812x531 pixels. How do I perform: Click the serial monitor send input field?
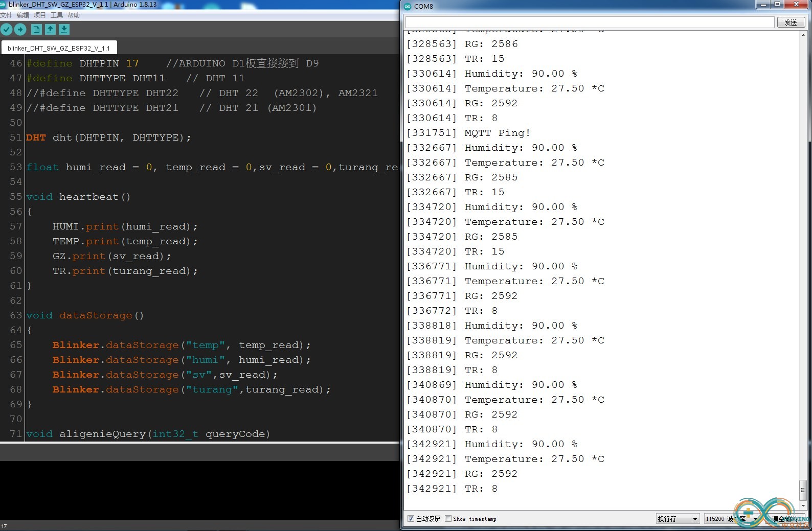(x=590, y=22)
